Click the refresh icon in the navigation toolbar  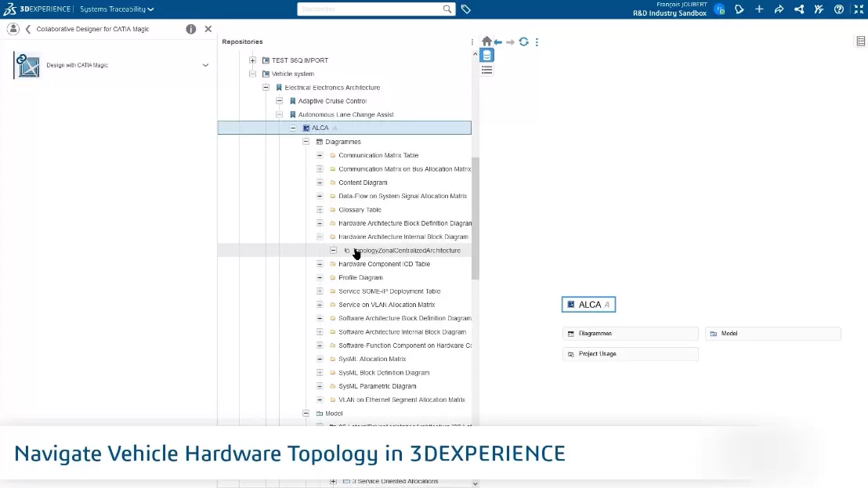tap(523, 42)
